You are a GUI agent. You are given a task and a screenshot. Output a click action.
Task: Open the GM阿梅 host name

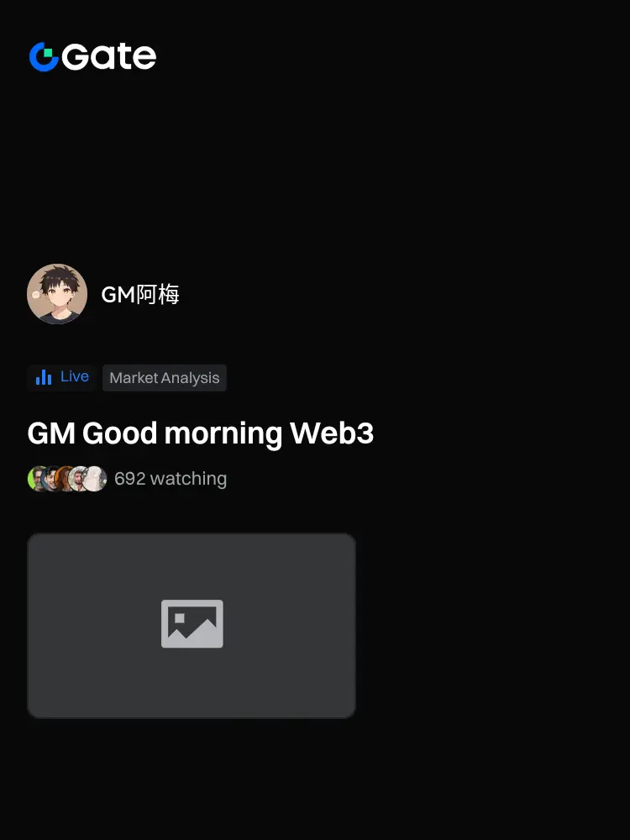point(140,294)
